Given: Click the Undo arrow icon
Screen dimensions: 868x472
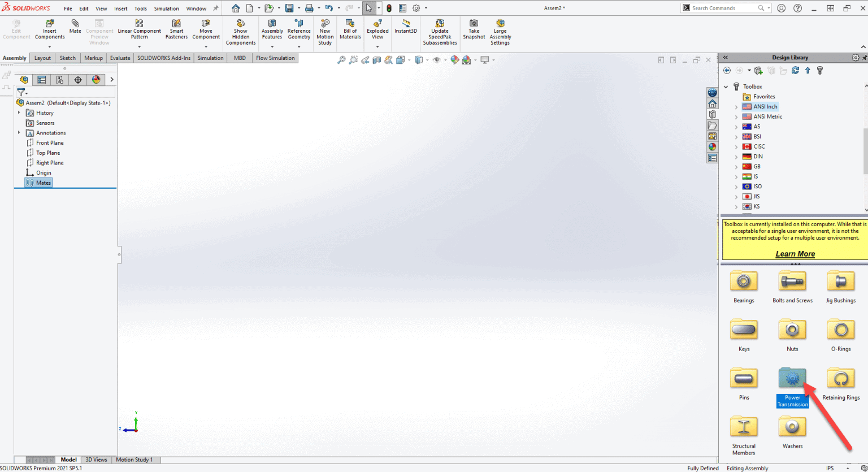Looking at the screenshot, I should [329, 8].
